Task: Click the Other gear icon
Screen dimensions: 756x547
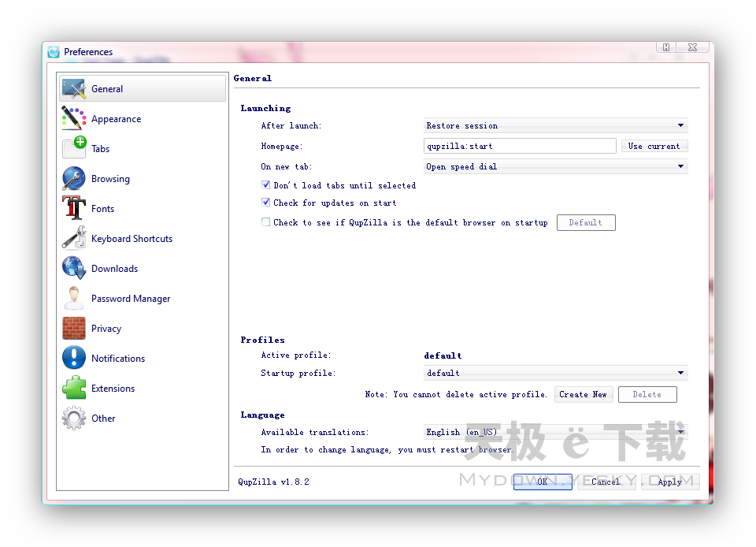Action: click(74, 419)
